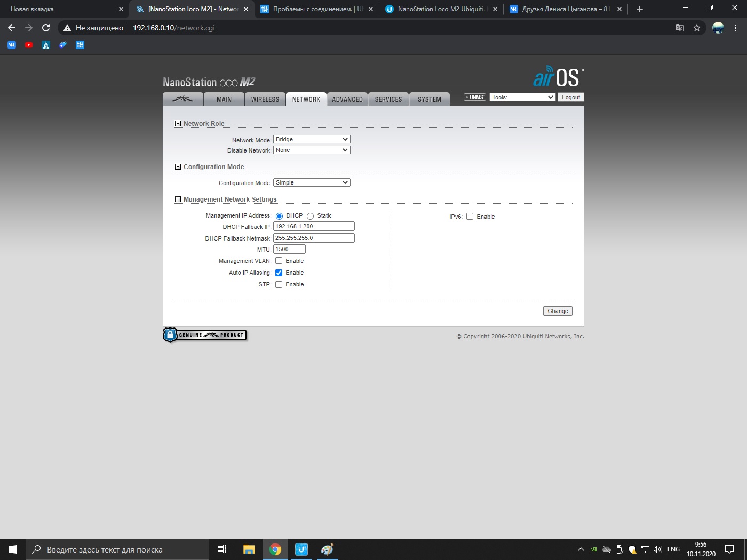Open the VK bookmark
The height and width of the screenshot is (560, 747).
pos(12,45)
